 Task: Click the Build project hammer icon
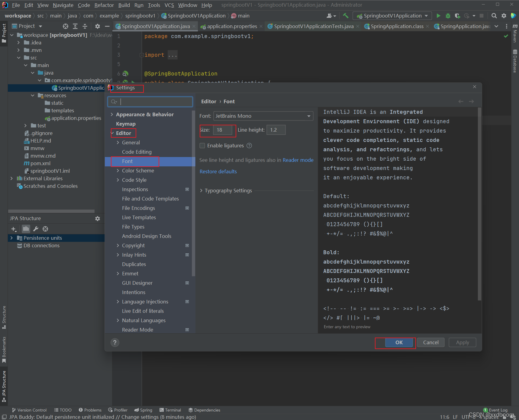(x=346, y=16)
